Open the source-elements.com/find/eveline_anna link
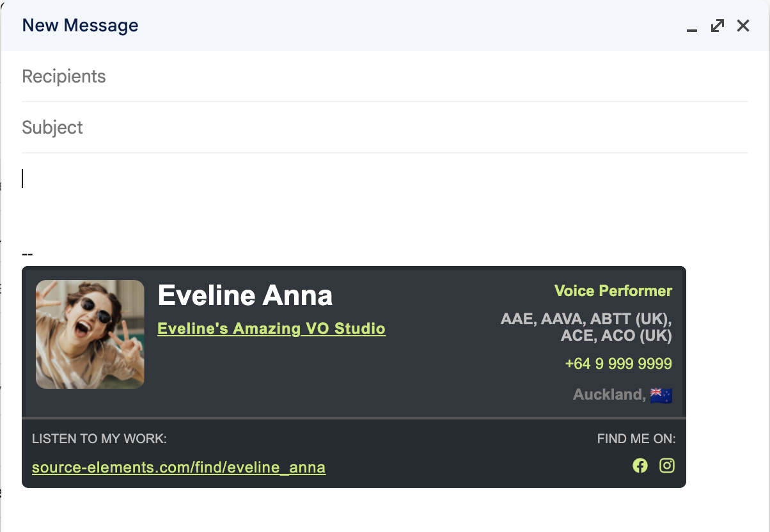770x532 pixels. click(x=178, y=467)
